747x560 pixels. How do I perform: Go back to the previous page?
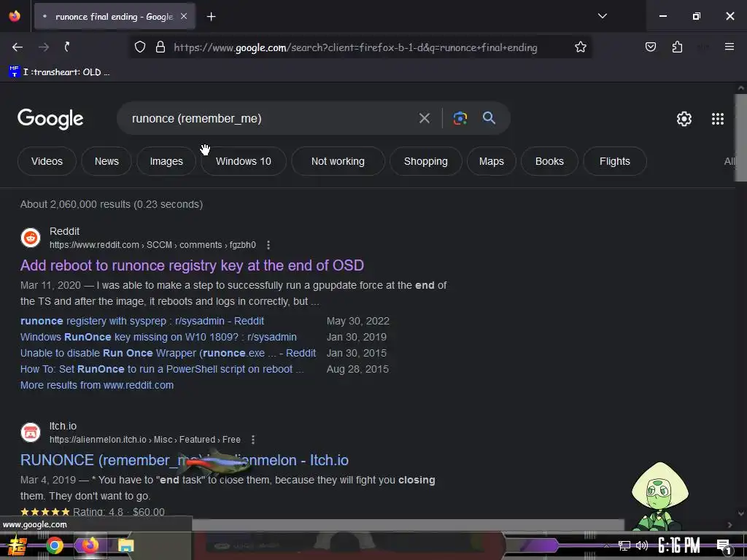[x=18, y=47]
